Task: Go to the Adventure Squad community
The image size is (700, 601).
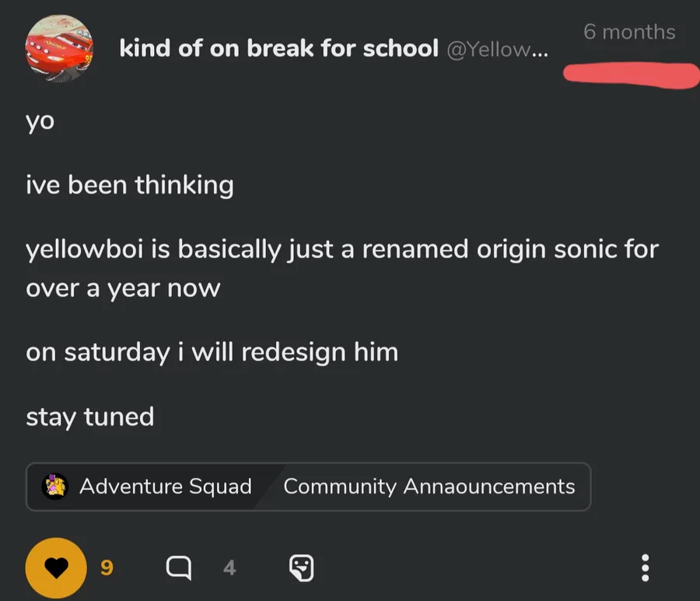Action: tap(165, 487)
